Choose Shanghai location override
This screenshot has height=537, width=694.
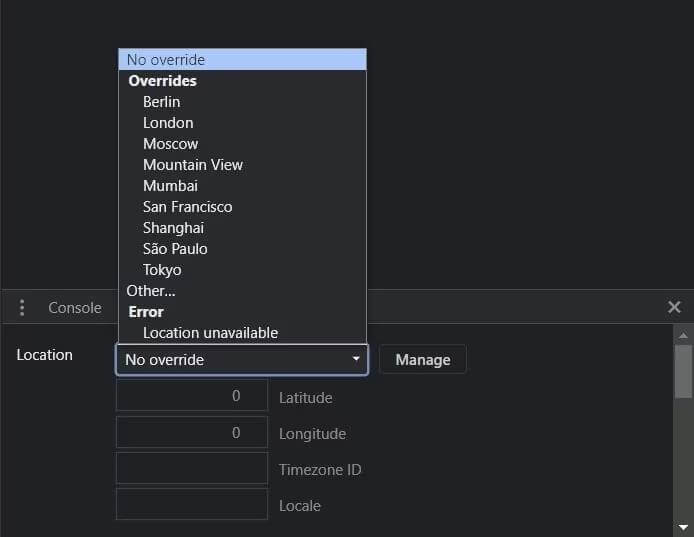243,228
